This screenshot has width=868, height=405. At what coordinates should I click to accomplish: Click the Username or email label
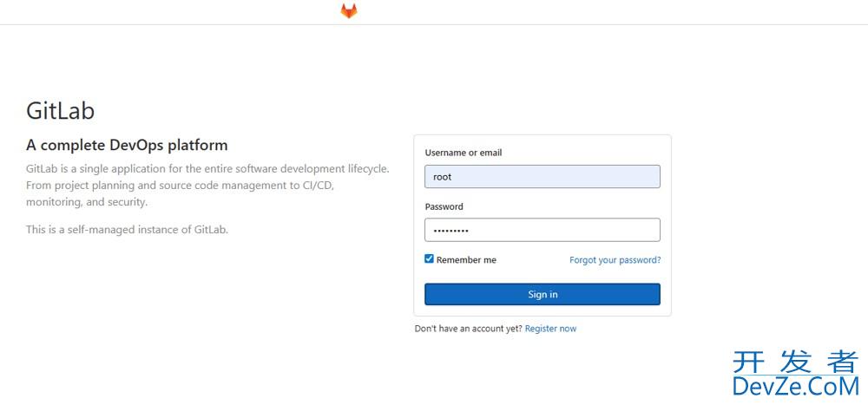tap(464, 153)
